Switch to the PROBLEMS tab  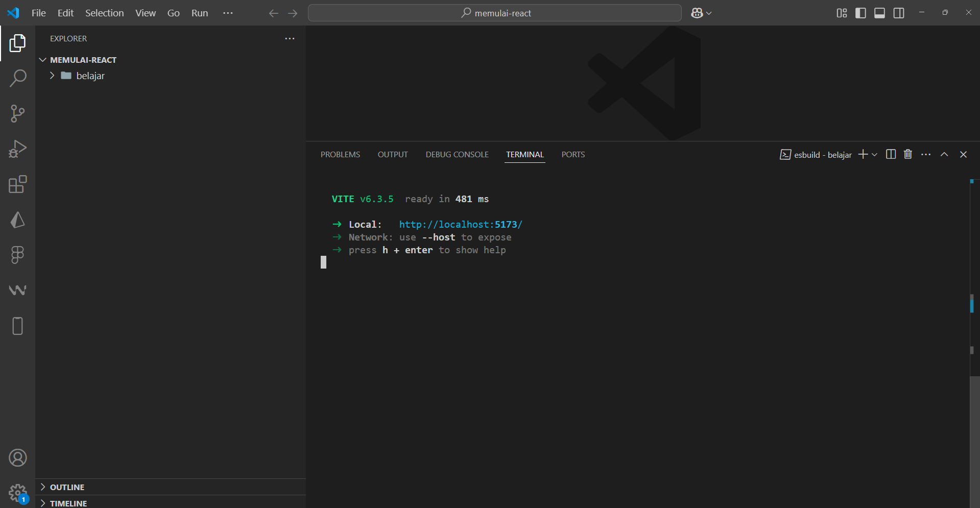tap(340, 155)
